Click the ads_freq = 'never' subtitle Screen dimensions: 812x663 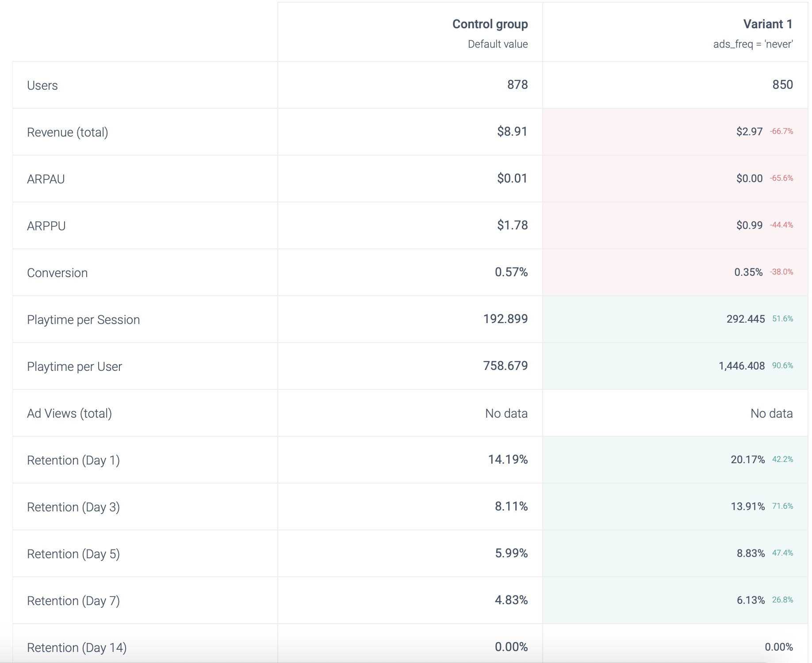click(x=753, y=44)
